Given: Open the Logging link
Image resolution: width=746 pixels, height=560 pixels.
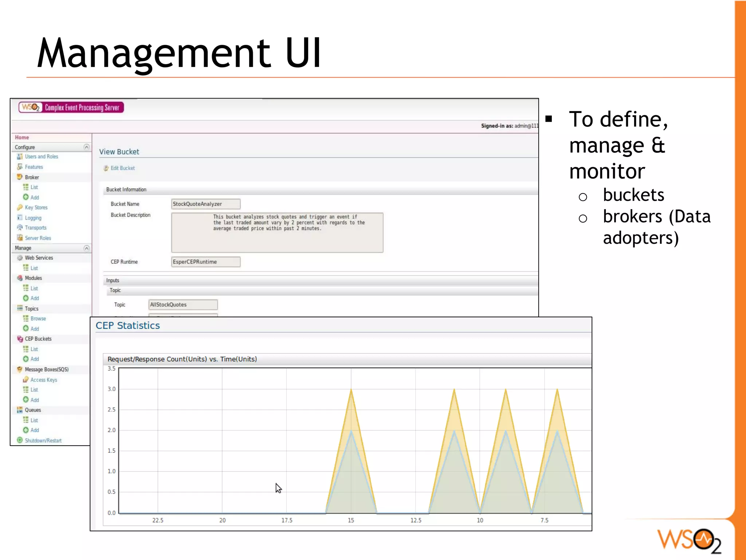Looking at the screenshot, I should [x=33, y=218].
